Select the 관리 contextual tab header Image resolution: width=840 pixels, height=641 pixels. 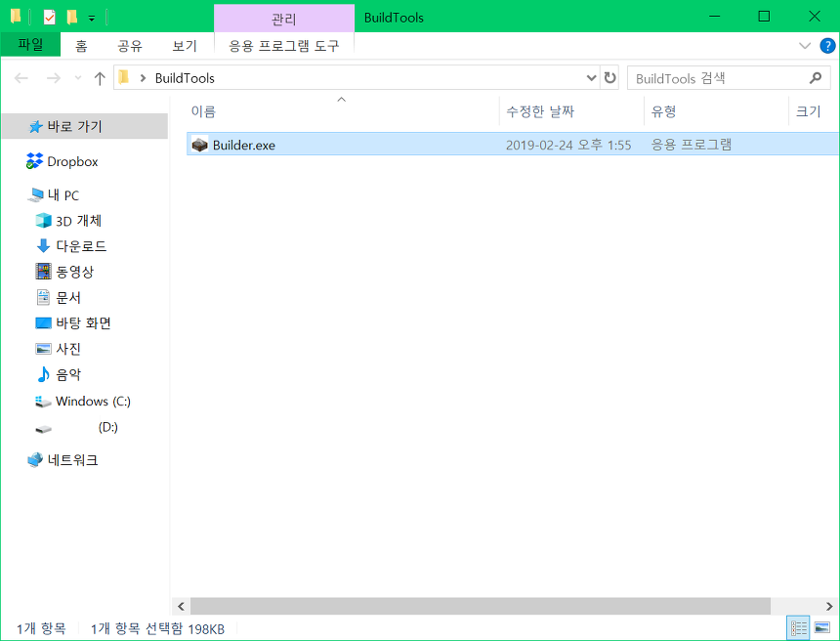pos(284,20)
